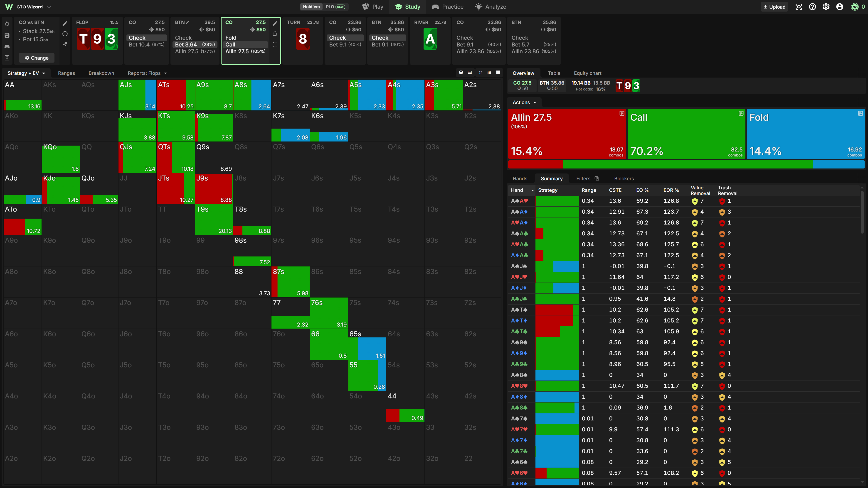Click the compare split icon on CO node
This screenshot has height=488, width=868.
(275, 44)
